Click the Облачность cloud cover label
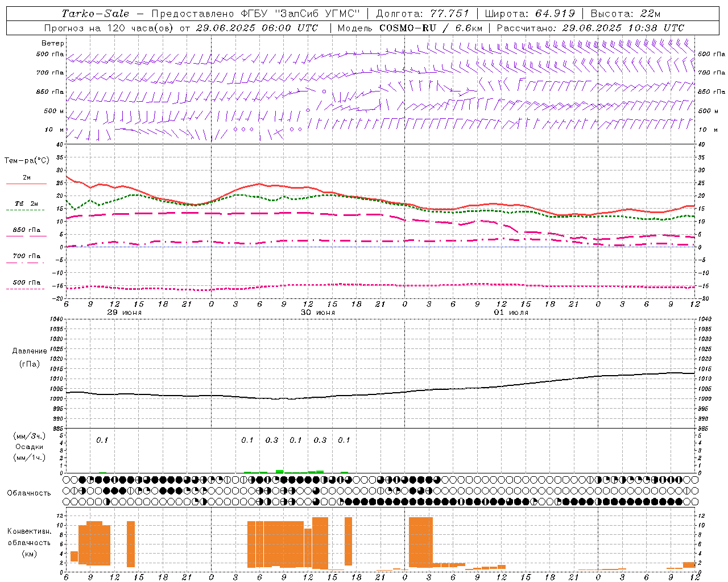Viewport: 728px width, 582px height. coord(29,493)
